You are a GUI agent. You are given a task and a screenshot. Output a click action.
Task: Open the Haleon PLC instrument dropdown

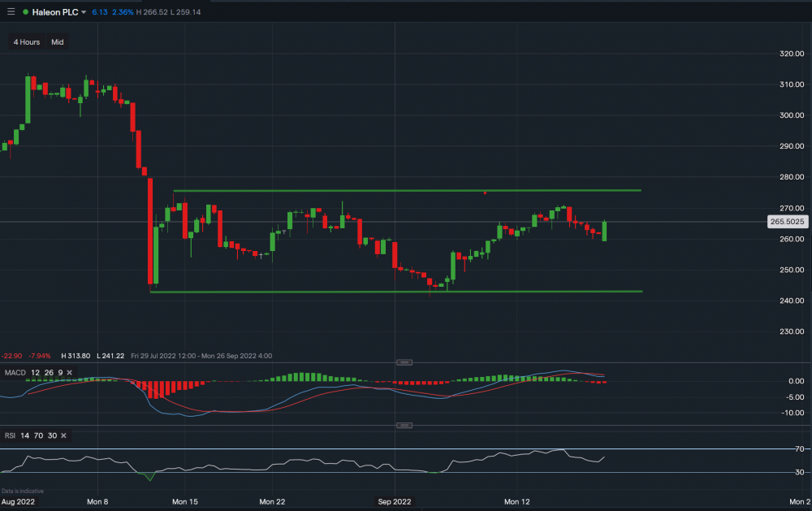pyautogui.click(x=84, y=11)
